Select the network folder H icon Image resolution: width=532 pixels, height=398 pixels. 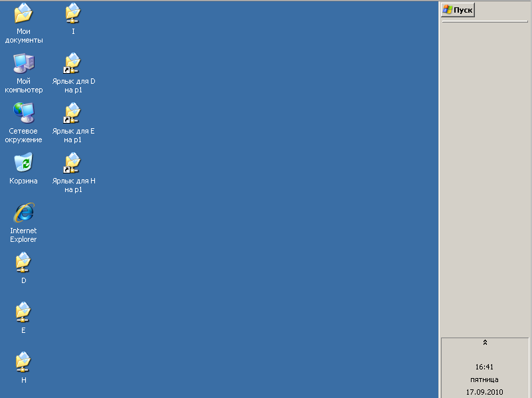pos(23,363)
